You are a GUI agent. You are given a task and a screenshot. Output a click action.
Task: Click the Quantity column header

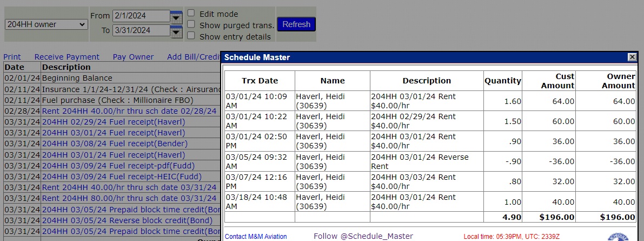point(503,81)
